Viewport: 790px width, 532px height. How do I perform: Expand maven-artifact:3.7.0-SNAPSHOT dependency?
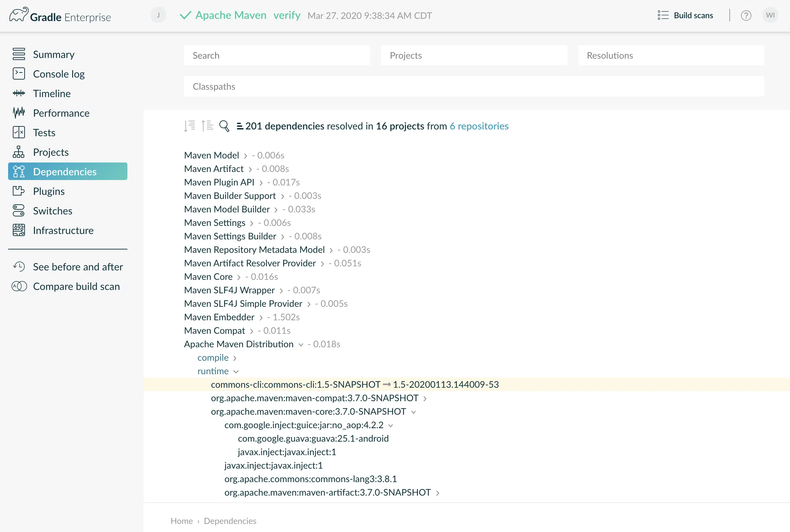437,493
